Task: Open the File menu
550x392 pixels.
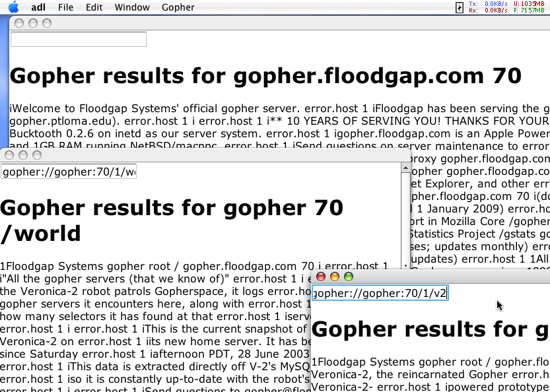Action: point(65,8)
